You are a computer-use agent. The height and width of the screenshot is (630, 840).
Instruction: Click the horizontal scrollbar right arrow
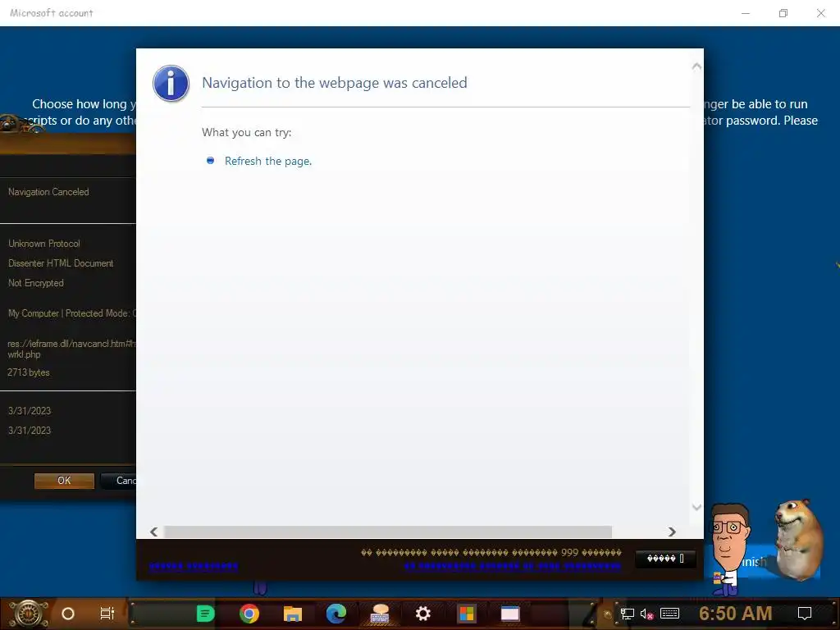672,532
